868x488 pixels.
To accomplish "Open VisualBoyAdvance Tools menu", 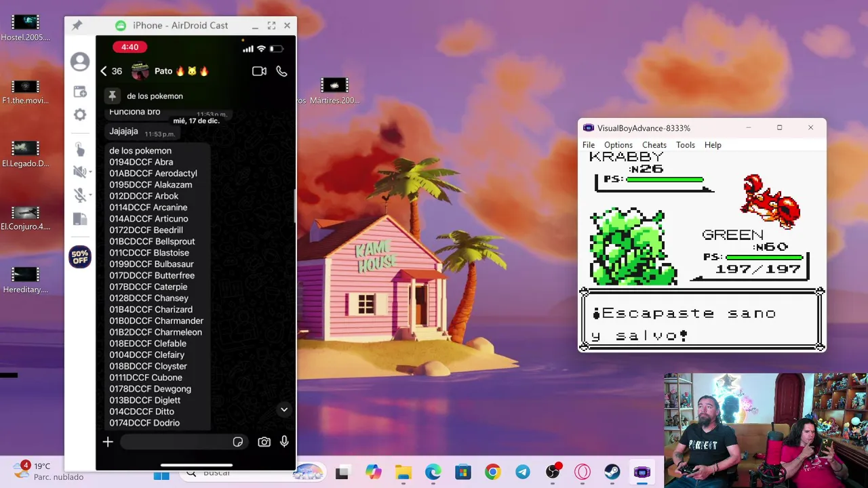I will (686, 145).
